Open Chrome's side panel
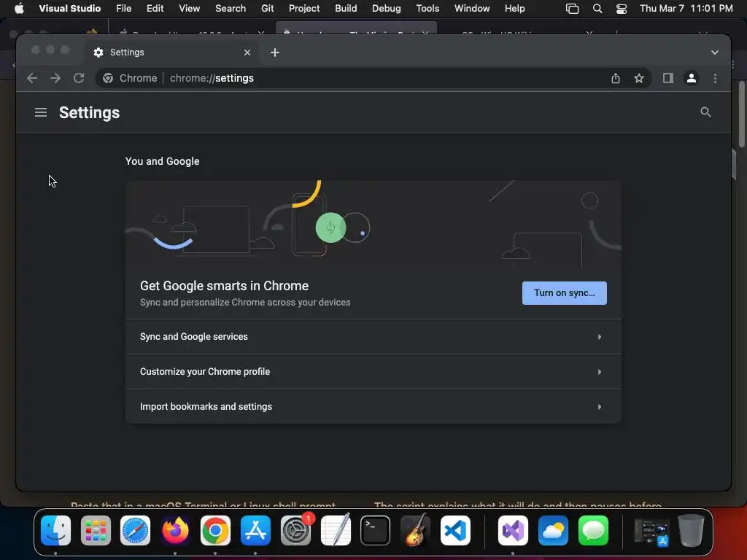The height and width of the screenshot is (560, 747). (x=668, y=78)
